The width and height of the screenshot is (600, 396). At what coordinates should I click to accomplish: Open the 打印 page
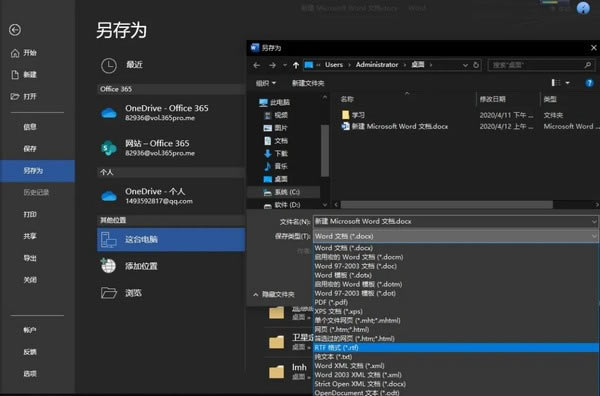[x=30, y=214]
